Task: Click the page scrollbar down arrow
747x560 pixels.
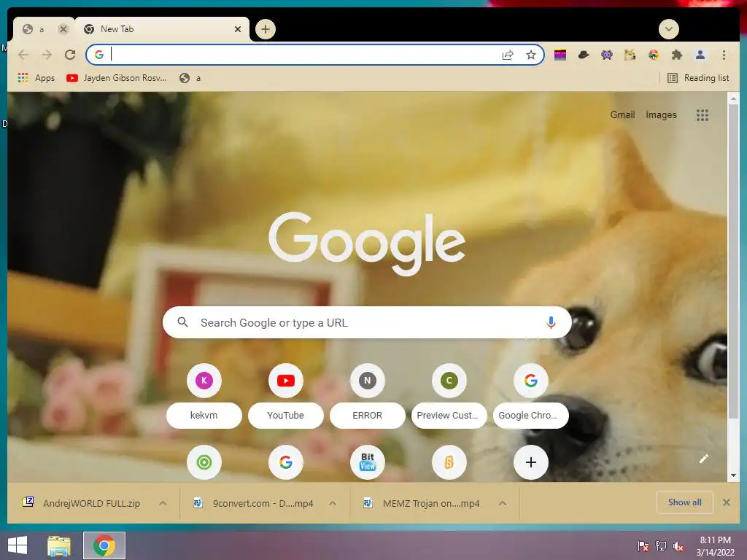Action: (733, 475)
